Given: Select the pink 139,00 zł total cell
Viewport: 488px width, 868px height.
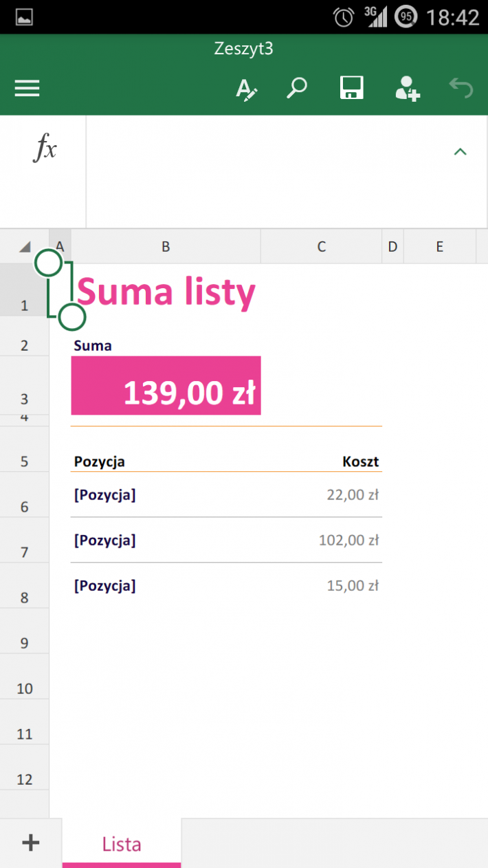Looking at the screenshot, I should [166, 385].
